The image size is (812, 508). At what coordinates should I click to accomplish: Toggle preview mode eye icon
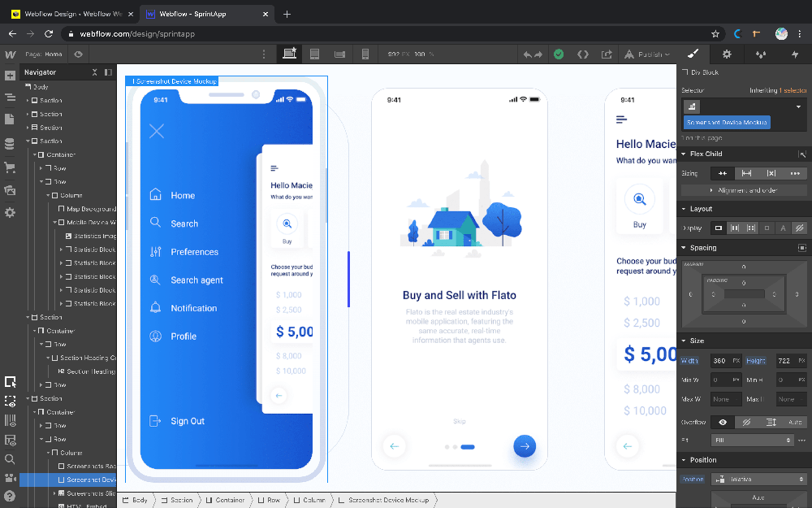pyautogui.click(x=79, y=54)
